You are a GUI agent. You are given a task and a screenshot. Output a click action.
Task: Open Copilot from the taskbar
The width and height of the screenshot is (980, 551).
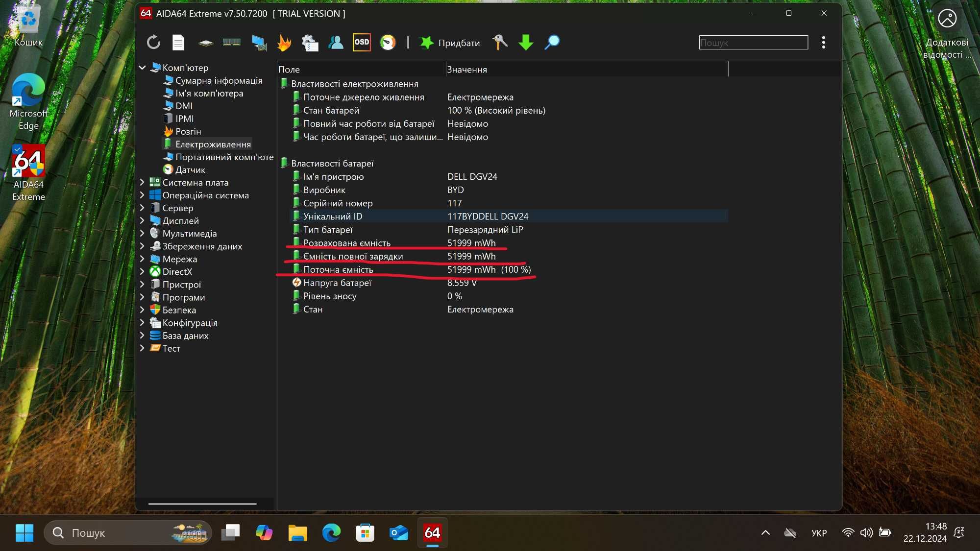[264, 532]
